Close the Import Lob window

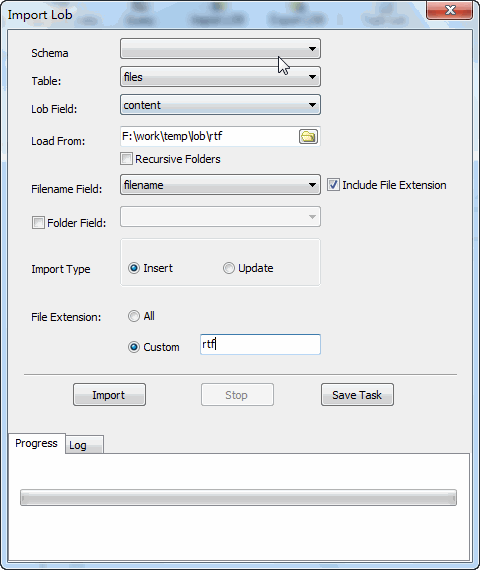pos(450,10)
